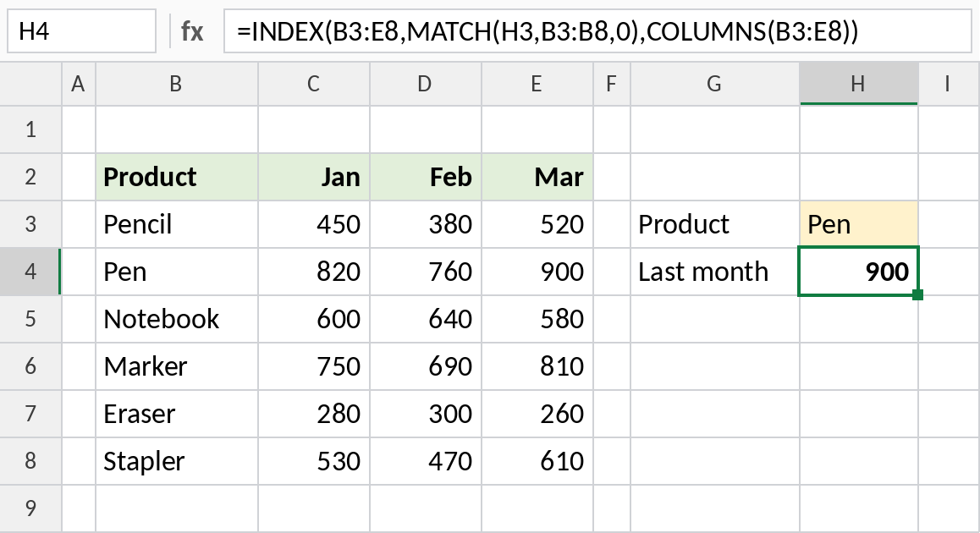Select row 2 header
Screen dimensions: 980x533
(30, 177)
